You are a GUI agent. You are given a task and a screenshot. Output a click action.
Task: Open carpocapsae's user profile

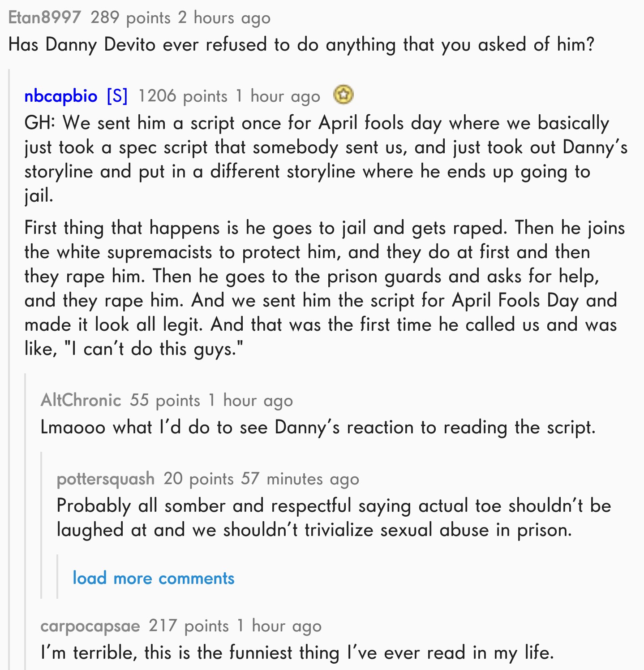tap(90, 626)
